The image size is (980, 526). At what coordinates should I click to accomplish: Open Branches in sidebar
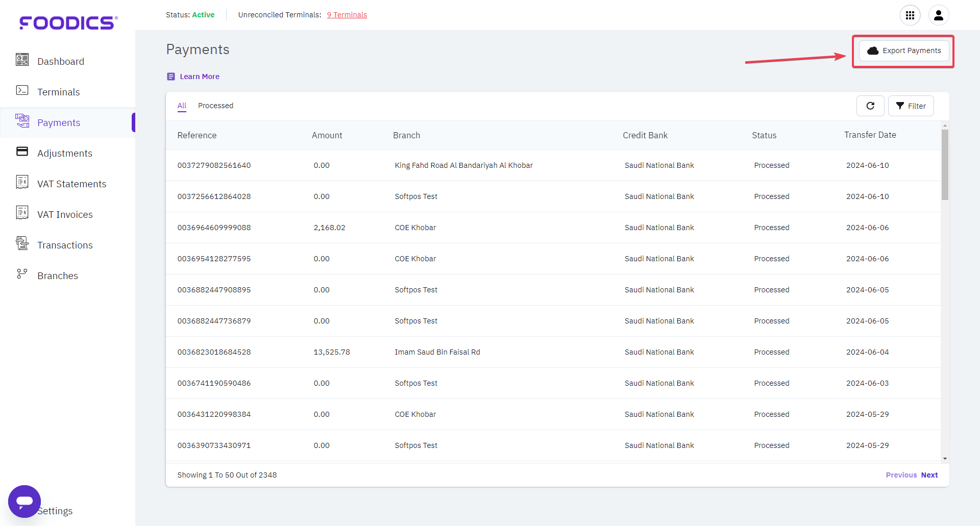pyautogui.click(x=58, y=275)
